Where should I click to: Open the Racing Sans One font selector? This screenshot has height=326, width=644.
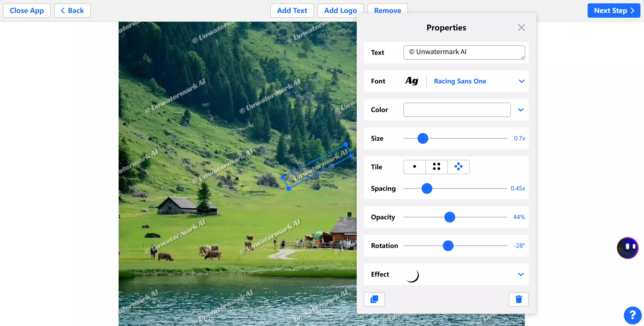pyautogui.click(x=460, y=81)
